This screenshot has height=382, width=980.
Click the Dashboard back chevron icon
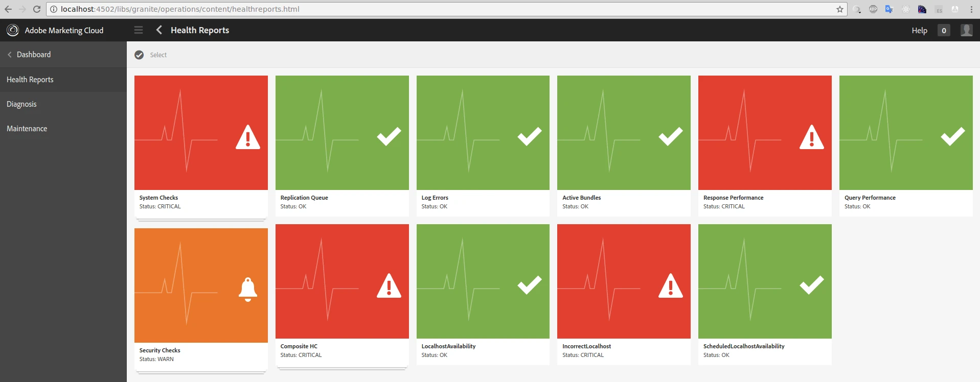(10, 55)
